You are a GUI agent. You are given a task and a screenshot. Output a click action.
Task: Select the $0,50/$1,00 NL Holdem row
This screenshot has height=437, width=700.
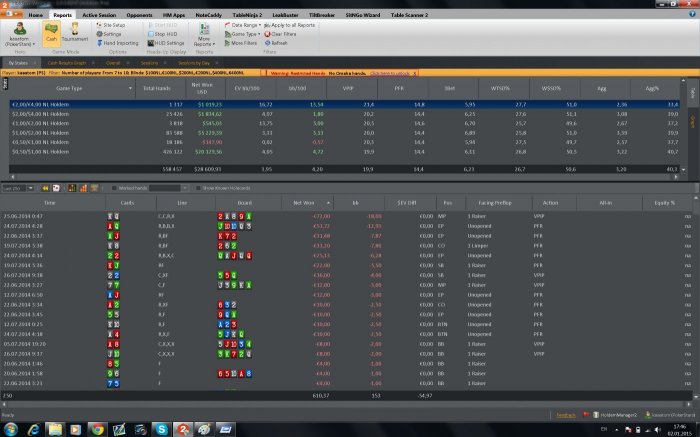(344, 152)
